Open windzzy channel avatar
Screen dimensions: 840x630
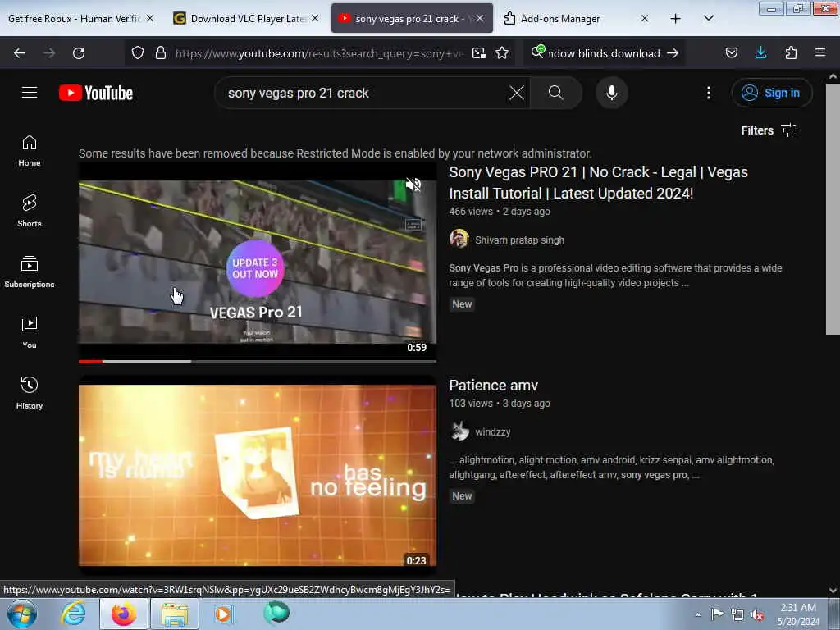coord(459,431)
